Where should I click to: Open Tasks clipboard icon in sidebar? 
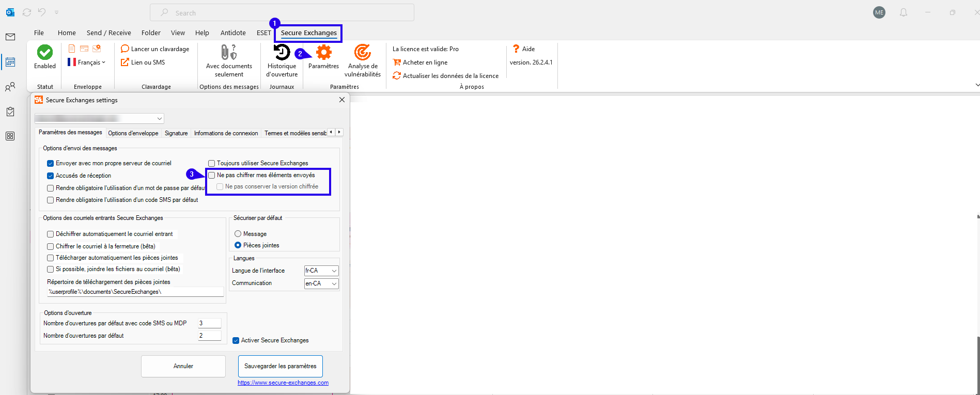click(10, 112)
